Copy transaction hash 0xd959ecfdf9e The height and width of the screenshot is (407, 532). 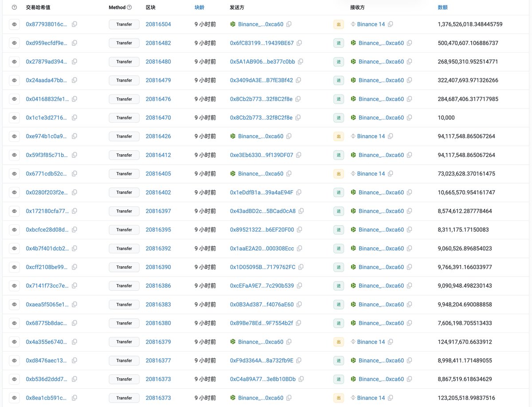[74, 43]
